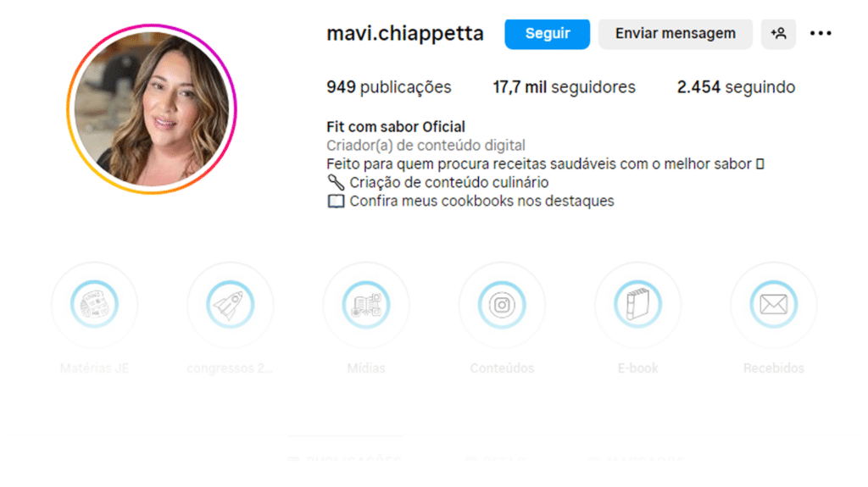
Task: Click the Criador(a) de conteúdo digital label
Action: [426, 146]
